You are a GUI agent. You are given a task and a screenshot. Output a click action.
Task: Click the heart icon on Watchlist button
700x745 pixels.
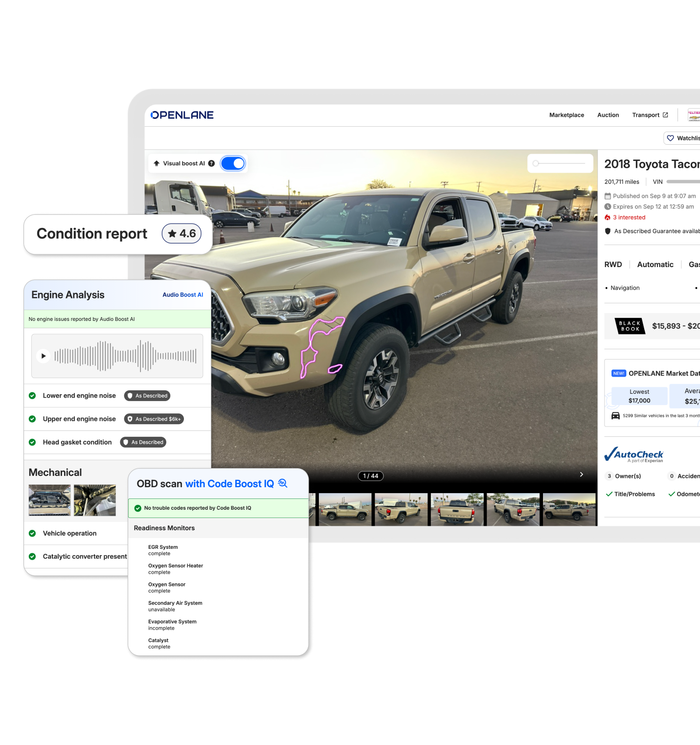[x=670, y=138]
